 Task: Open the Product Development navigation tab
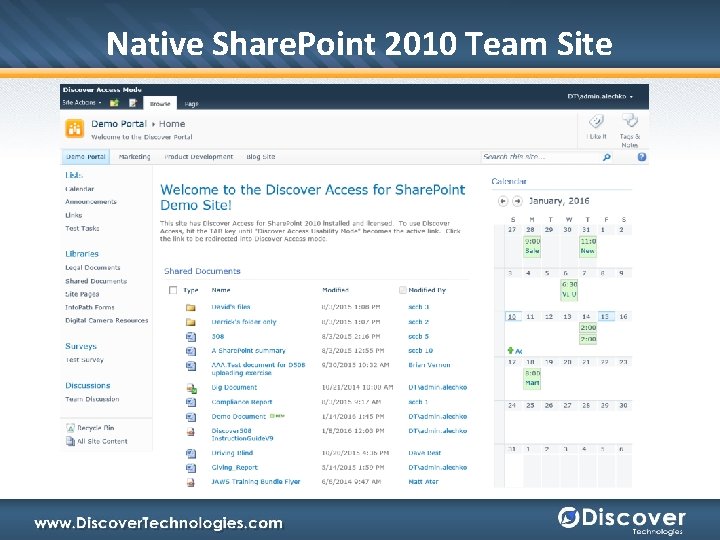click(198, 157)
